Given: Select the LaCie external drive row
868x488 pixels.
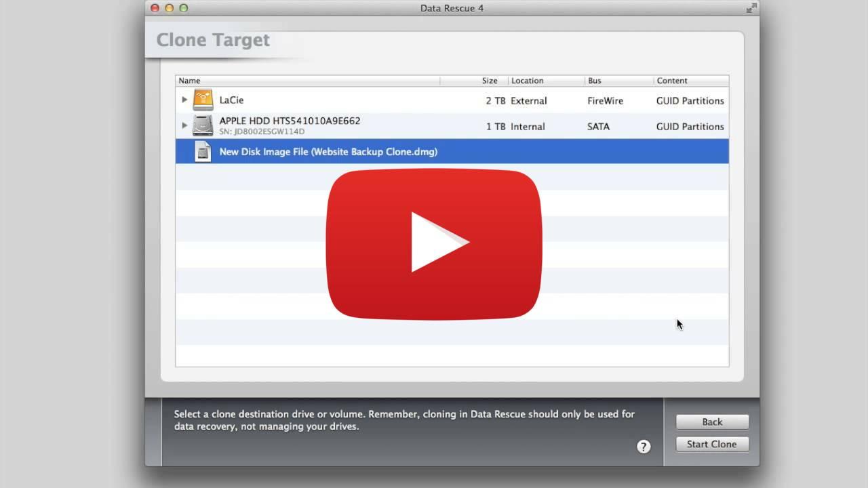Looking at the screenshot, I should tap(339, 99).
